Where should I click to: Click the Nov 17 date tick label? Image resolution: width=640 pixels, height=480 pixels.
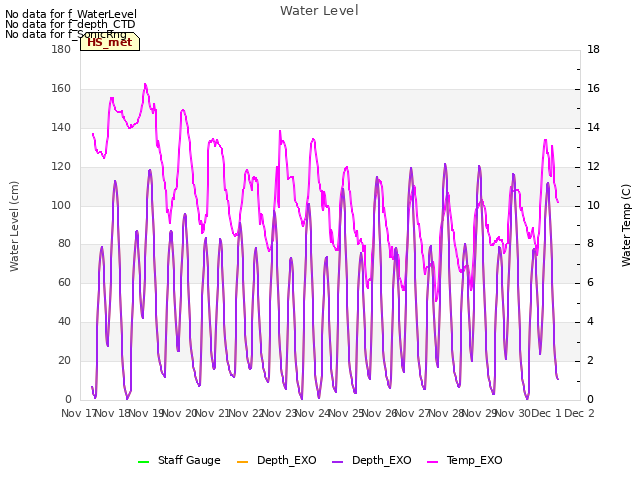79,413
